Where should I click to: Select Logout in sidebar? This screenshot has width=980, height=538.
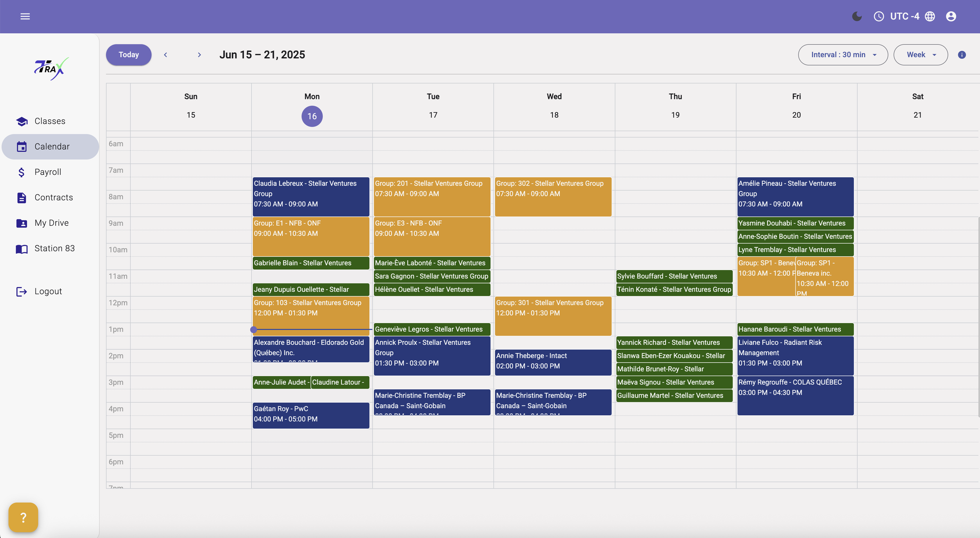(x=50, y=291)
